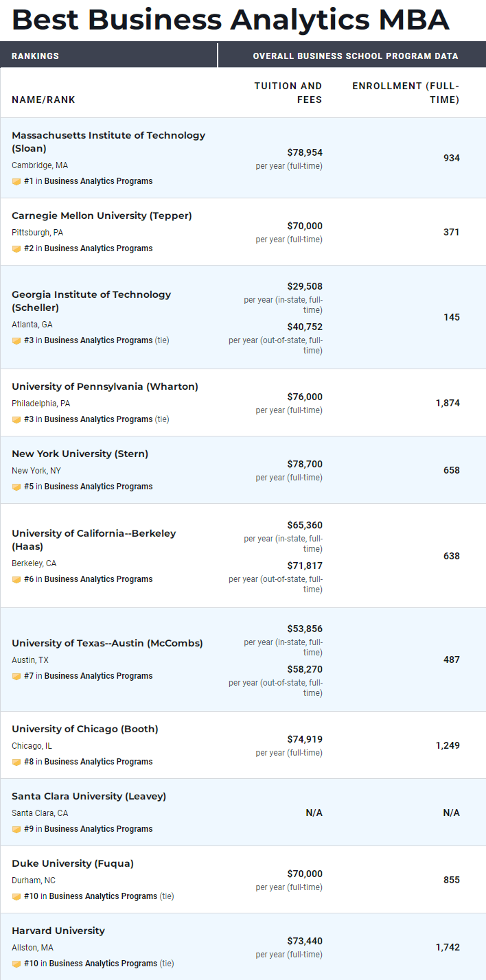Open Carnegie Mellon University (Tepper) link
Image resolution: width=486 pixels, height=980 pixels.
pos(102,215)
